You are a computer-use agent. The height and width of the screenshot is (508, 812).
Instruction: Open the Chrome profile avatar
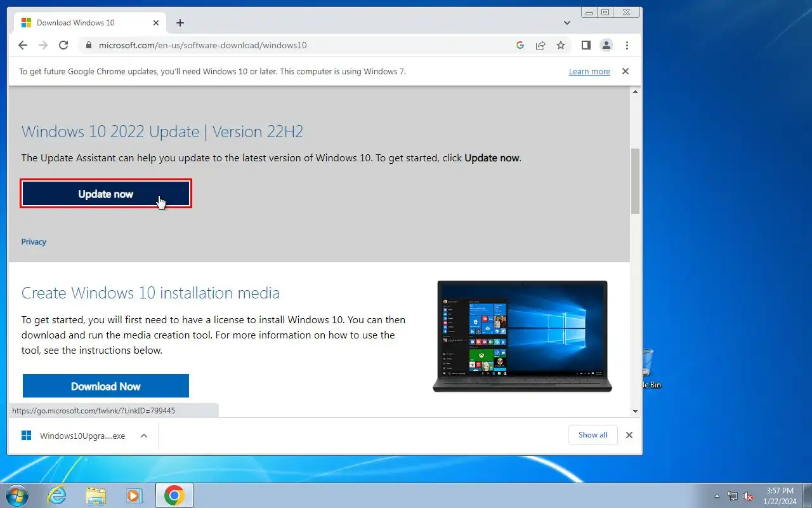606,45
